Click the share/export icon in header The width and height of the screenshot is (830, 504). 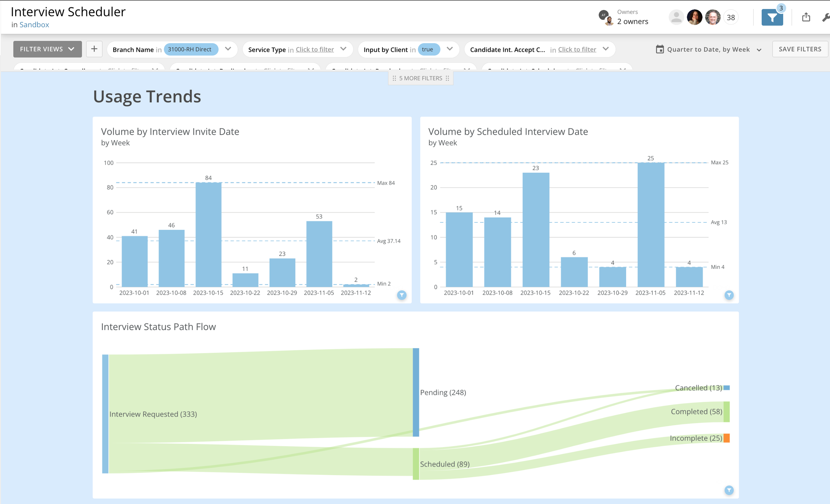pos(806,17)
